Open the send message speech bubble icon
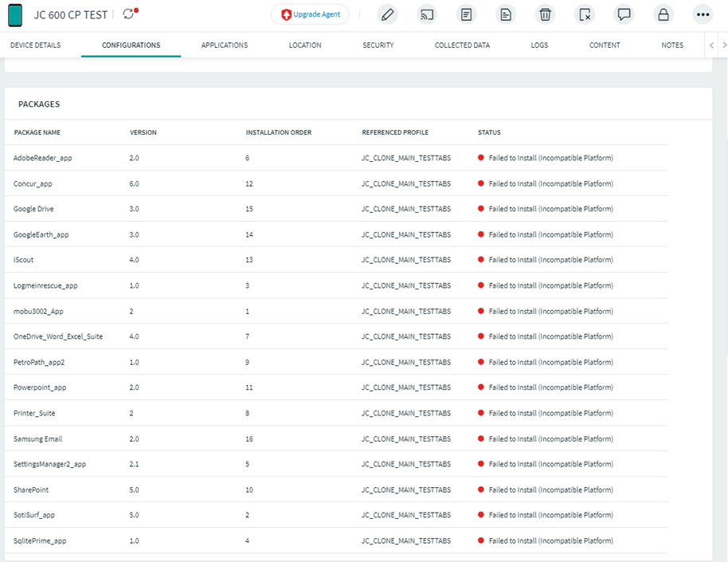Image resolution: width=728 pixels, height=562 pixels. (624, 14)
